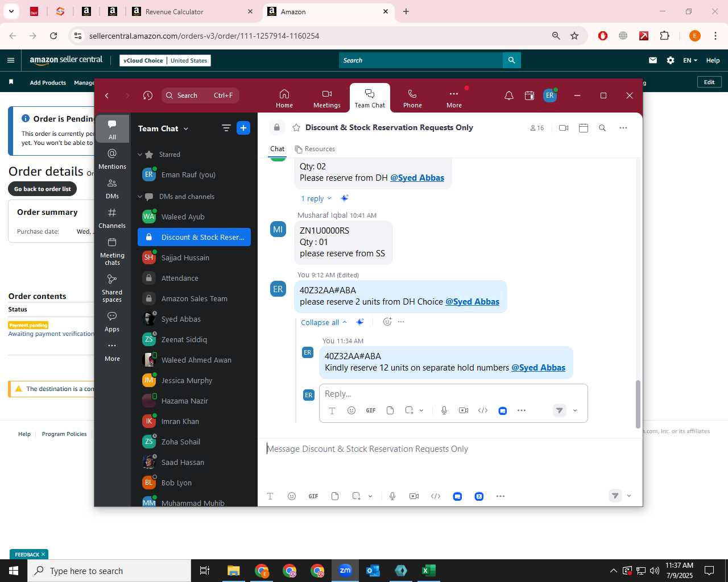Open the More menu in Zoom top bar
This screenshot has width=728, height=582.
pyautogui.click(x=454, y=98)
